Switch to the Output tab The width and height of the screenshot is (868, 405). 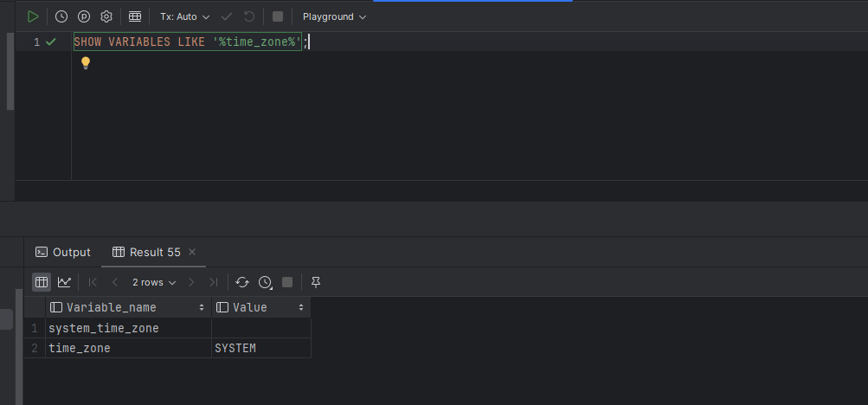click(x=63, y=253)
